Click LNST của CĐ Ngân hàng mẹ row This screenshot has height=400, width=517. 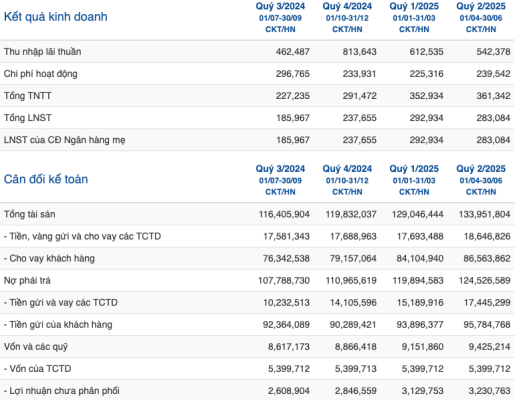[257, 140]
